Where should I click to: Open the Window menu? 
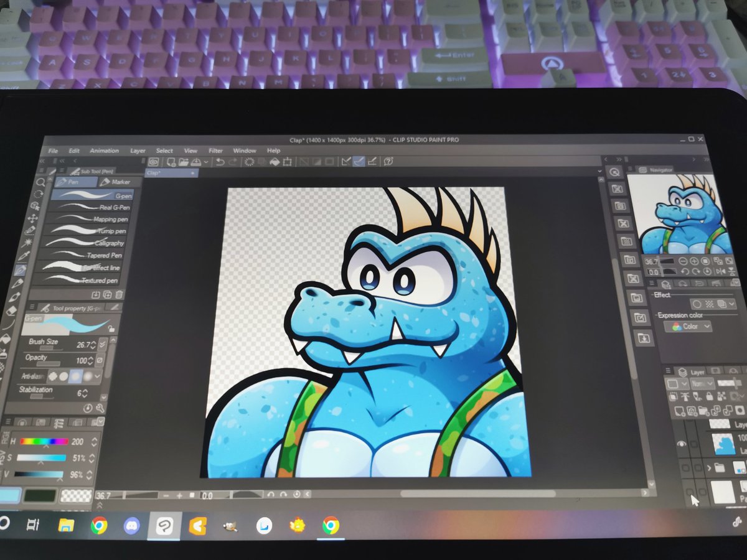[245, 151]
